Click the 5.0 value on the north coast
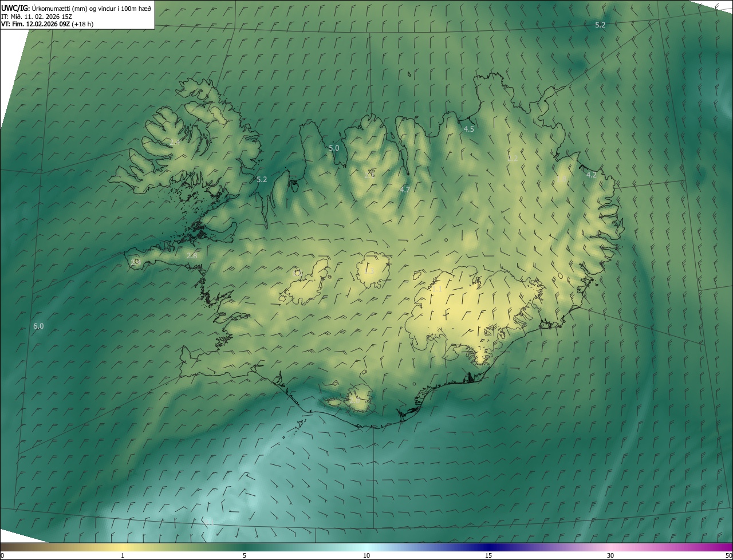This screenshot has width=733, height=560. [x=334, y=148]
